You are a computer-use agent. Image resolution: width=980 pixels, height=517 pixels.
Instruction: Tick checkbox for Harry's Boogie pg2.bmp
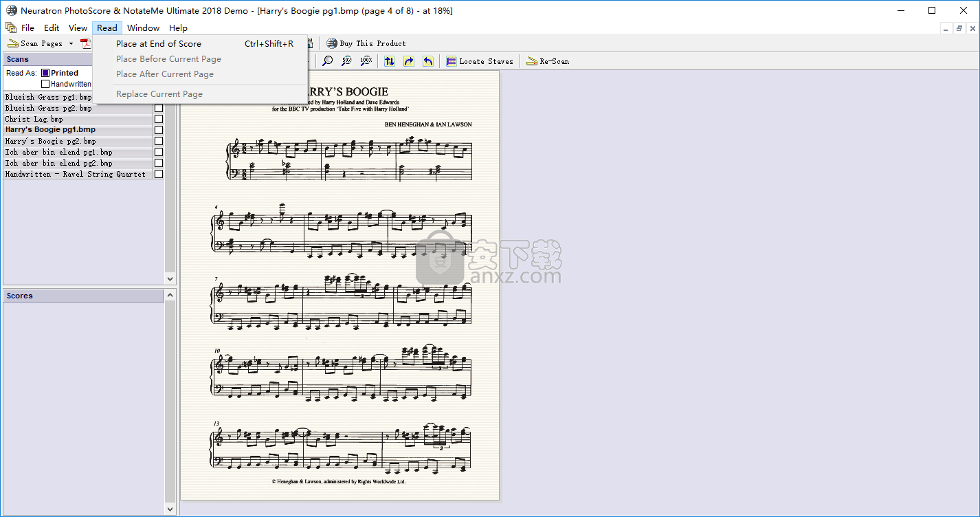pos(159,141)
